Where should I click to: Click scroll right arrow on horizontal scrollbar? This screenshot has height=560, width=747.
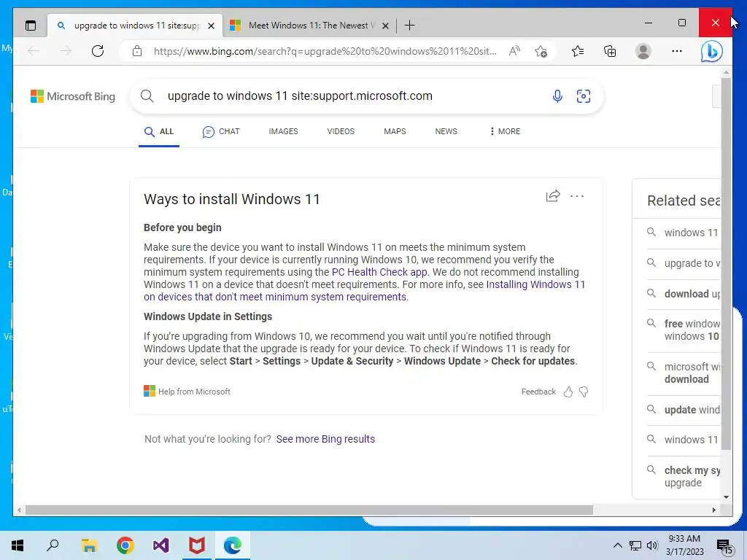(x=713, y=510)
